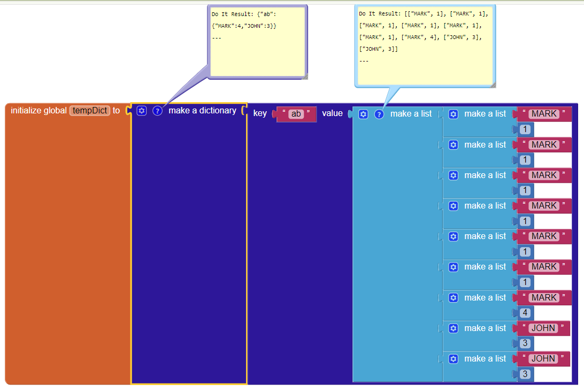Click gear on topmost inner make a list row
This screenshot has height=392, width=584.
pos(454,114)
